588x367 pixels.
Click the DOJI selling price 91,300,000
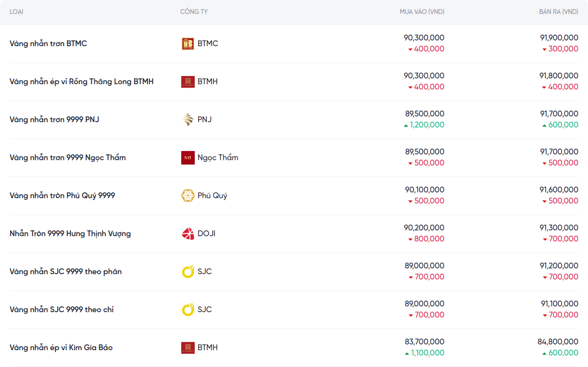(559, 228)
